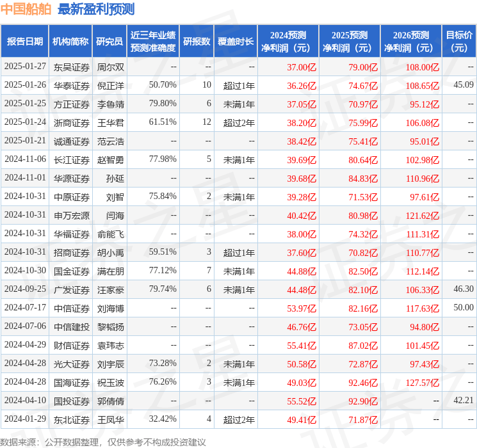Image resolution: width=477 pixels, height=448 pixels.
Task: Select 2026 profit value 127.57亿
Action: tap(423, 383)
